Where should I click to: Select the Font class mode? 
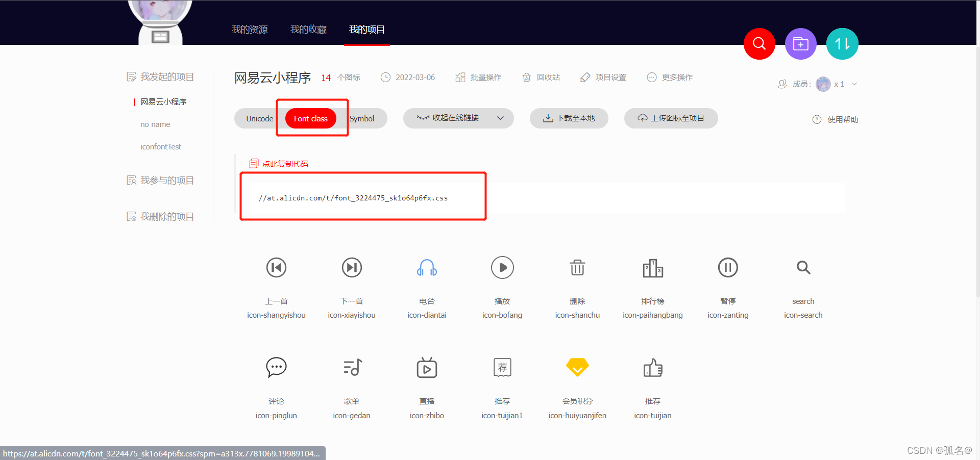311,119
